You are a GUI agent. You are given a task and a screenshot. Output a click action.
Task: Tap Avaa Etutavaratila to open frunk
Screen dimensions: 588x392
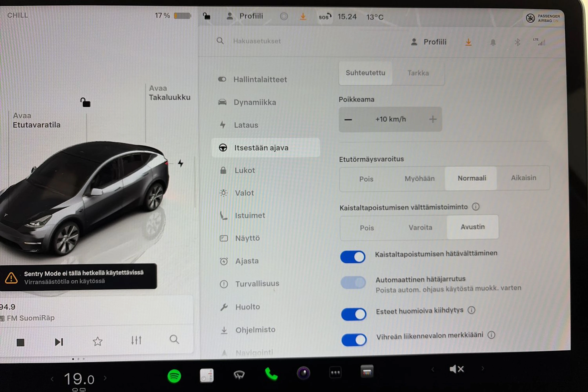click(x=36, y=120)
